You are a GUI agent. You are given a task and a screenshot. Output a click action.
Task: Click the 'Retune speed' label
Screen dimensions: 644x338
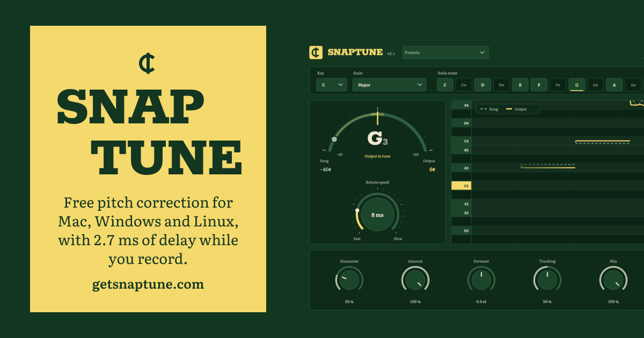[x=377, y=182]
